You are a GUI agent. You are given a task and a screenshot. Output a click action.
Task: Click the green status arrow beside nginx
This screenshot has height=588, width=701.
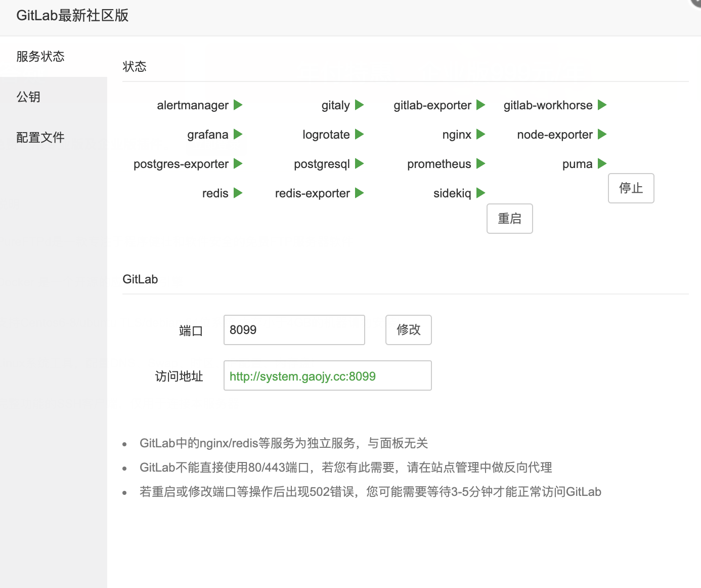tap(481, 135)
